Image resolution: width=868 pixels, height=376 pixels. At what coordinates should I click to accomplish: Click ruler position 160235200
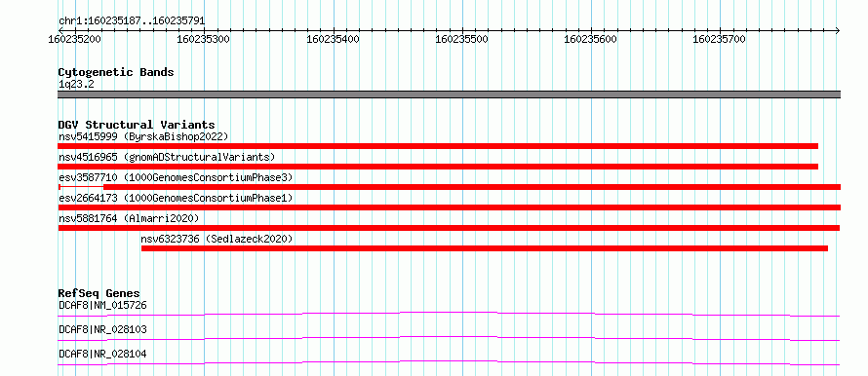click(75, 39)
